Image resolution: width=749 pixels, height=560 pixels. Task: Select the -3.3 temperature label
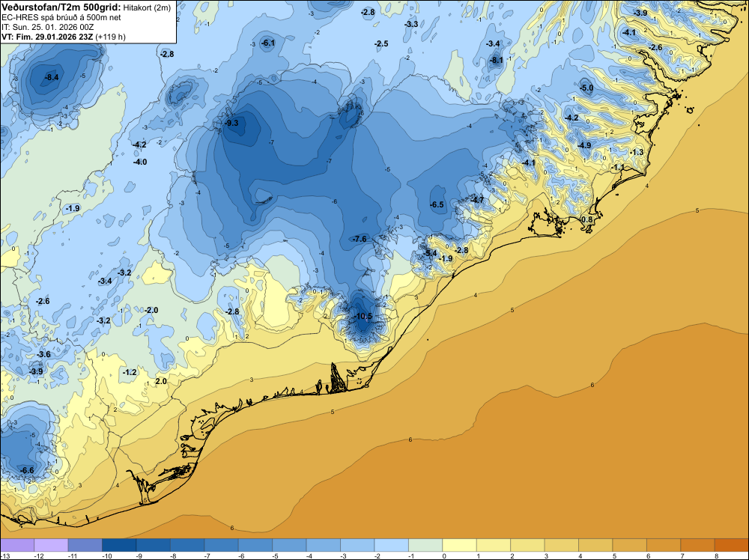pos(411,25)
